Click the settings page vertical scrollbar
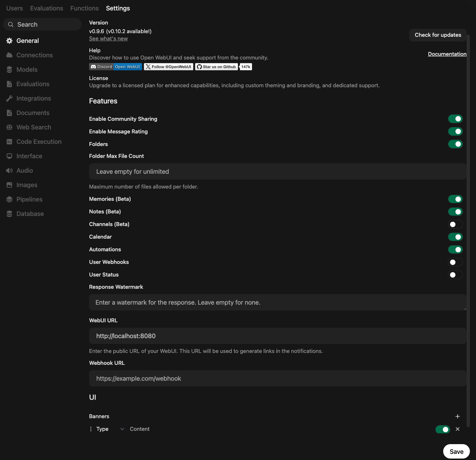 (468, 231)
